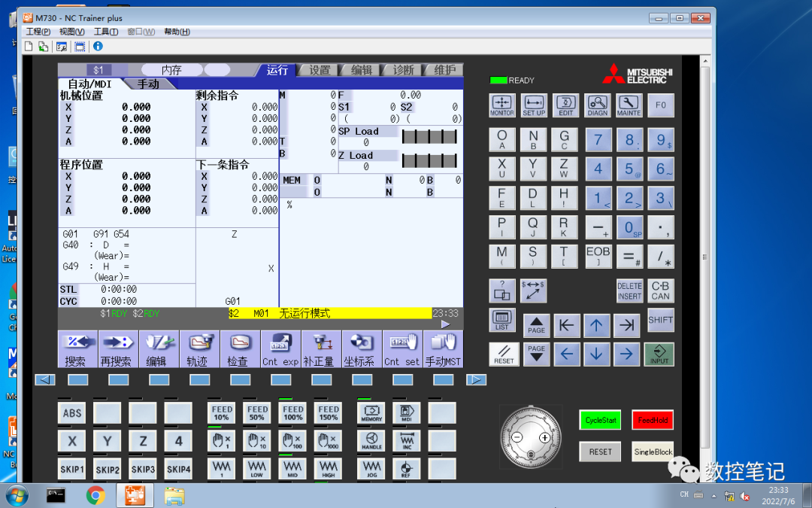Screen dimensions: 812x508
Task: Enable FEED 50% override
Action: coord(257,413)
